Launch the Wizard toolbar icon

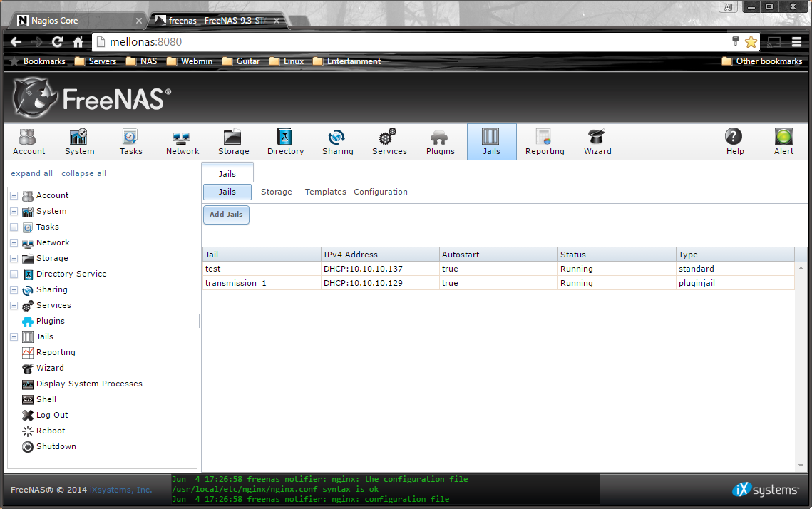(x=597, y=142)
